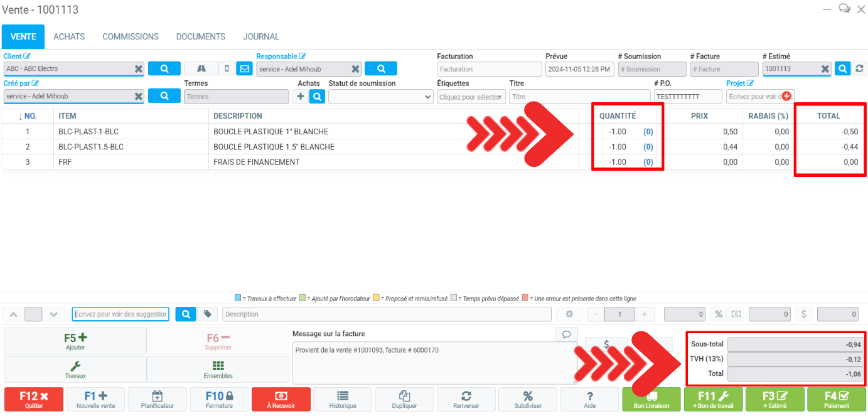Click the red plus icon in Projet field
868x416 pixels.
pos(786,96)
